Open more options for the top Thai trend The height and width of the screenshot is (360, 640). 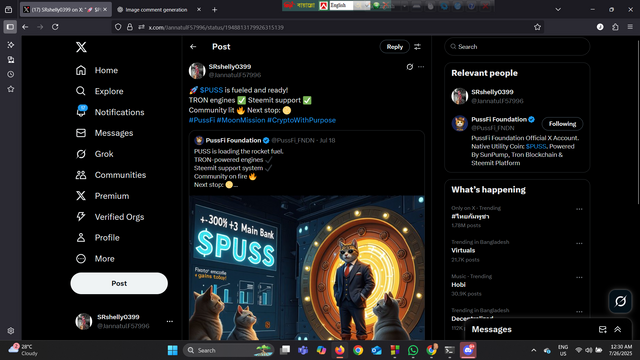tap(579, 209)
